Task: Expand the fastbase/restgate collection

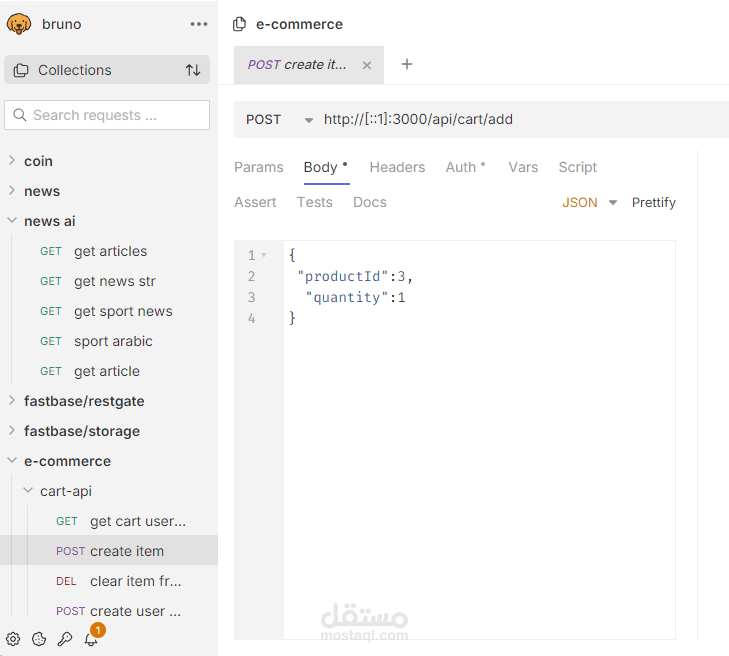Action: [x=12, y=401]
